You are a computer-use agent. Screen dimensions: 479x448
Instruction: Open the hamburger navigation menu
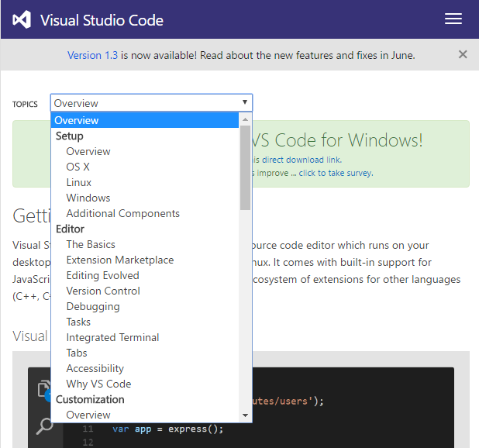[453, 19]
